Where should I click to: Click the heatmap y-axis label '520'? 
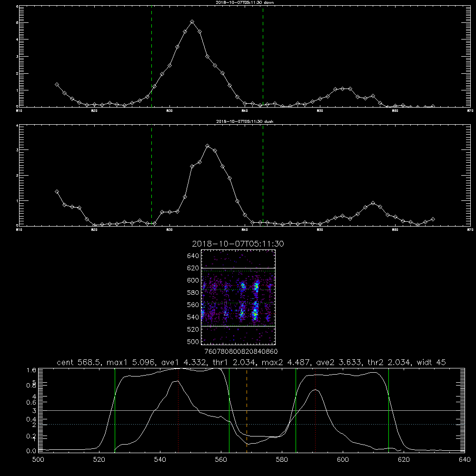pos(193,329)
